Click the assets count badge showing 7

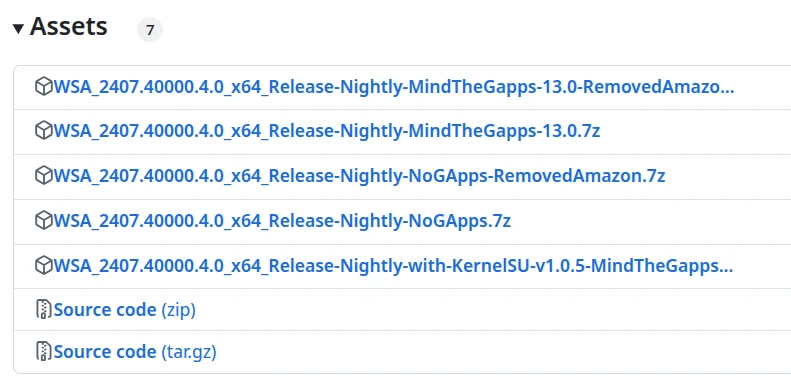point(150,30)
